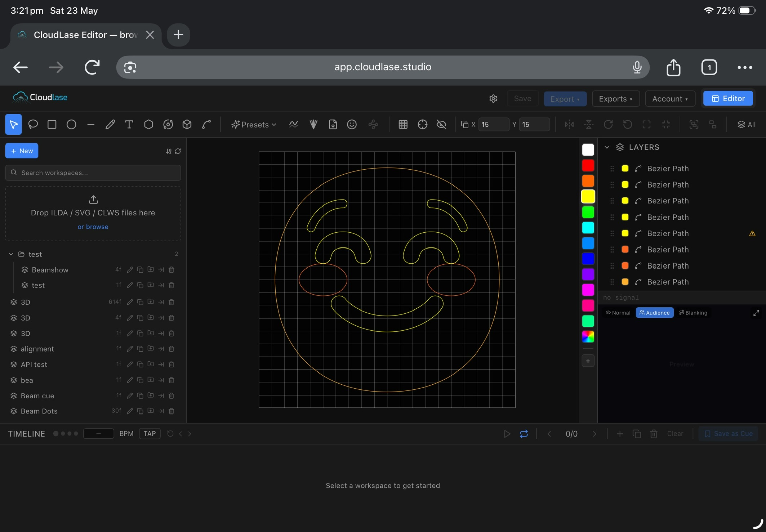The width and height of the screenshot is (766, 532).
Task: Click the TAP tempo button
Action: tap(150, 434)
